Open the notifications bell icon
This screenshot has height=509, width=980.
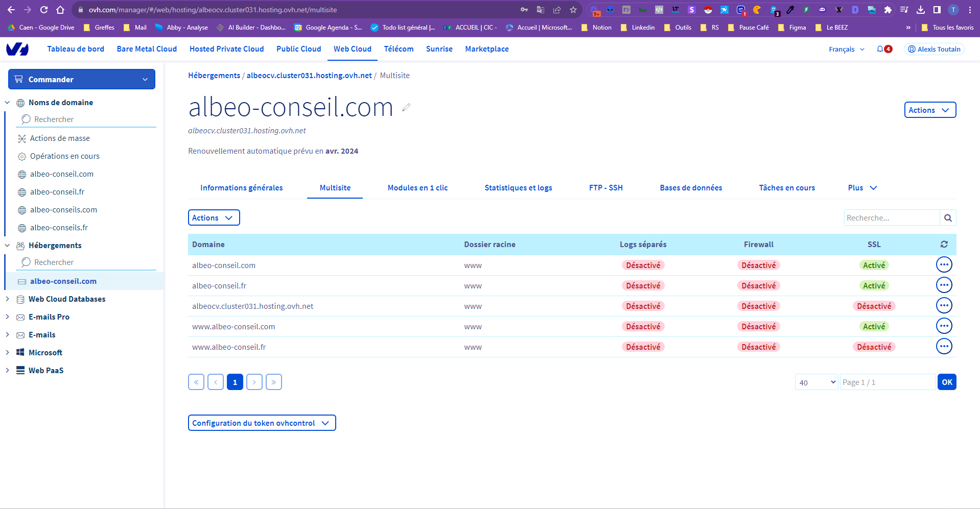(880, 49)
